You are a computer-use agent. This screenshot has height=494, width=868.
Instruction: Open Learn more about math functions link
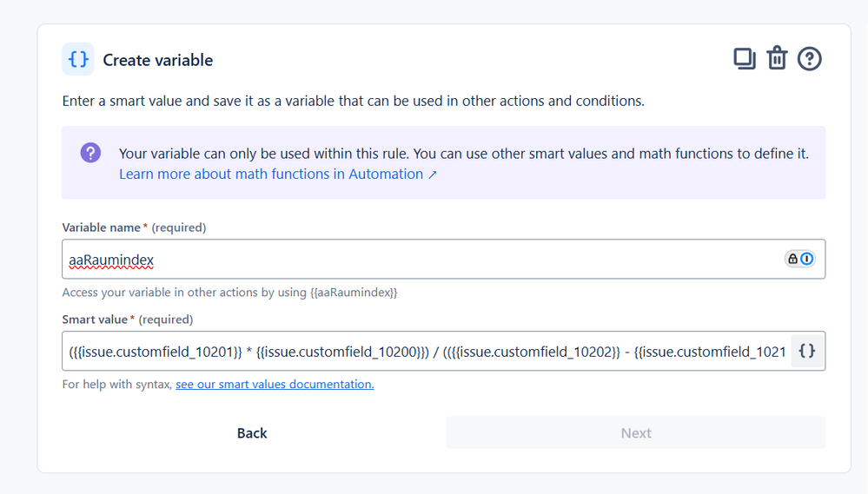click(278, 174)
